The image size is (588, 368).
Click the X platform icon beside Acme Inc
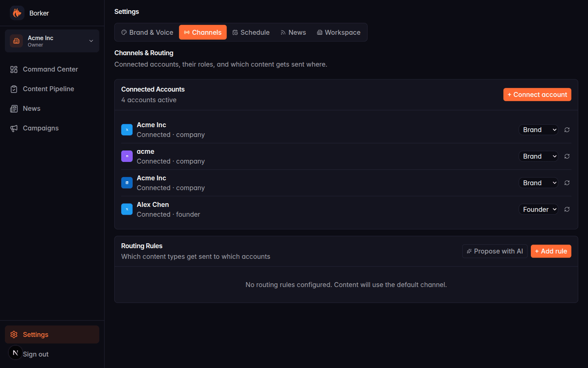pyautogui.click(x=127, y=129)
